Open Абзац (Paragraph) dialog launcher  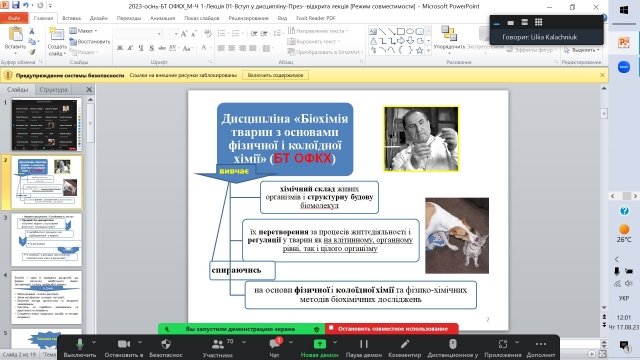pyautogui.click(x=362, y=62)
